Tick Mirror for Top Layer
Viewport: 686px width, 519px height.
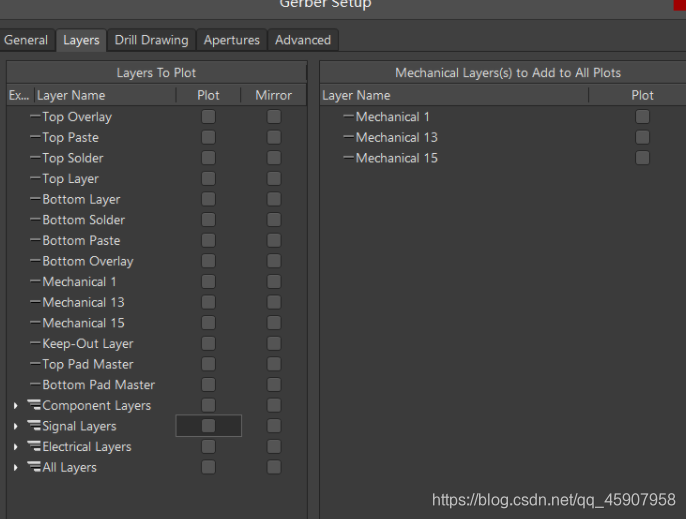pyautogui.click(x=274, y=179)
